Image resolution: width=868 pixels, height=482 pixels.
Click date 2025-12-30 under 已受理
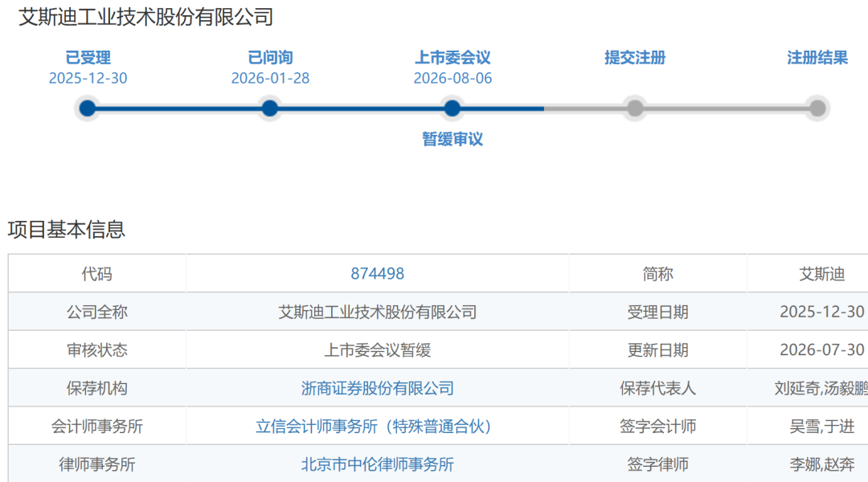88,78
